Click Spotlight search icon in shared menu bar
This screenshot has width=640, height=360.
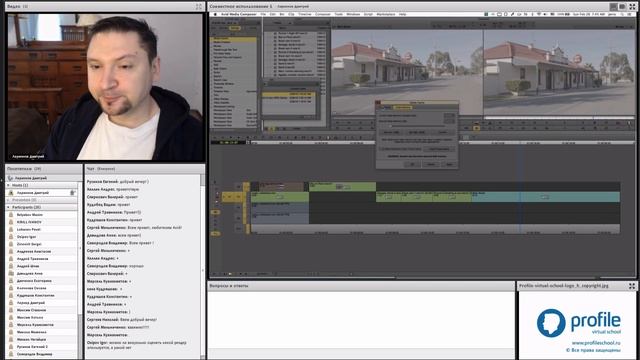622,14
